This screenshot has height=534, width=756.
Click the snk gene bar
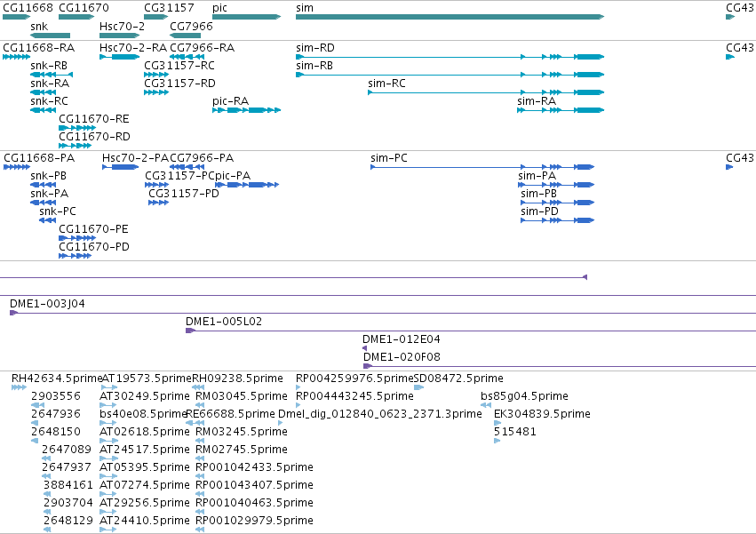[x=50, y=36]
